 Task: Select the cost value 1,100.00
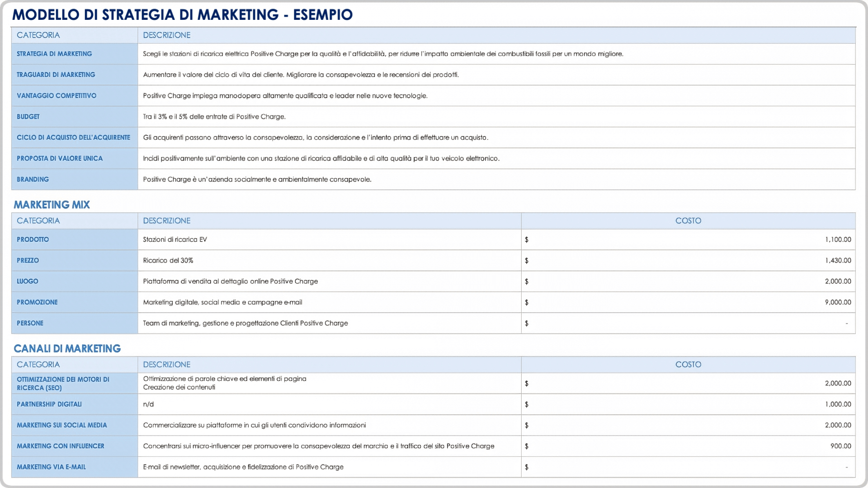[838, 239]
